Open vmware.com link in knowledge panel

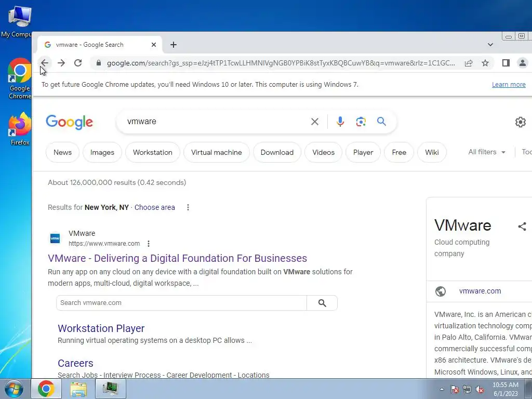480,291
